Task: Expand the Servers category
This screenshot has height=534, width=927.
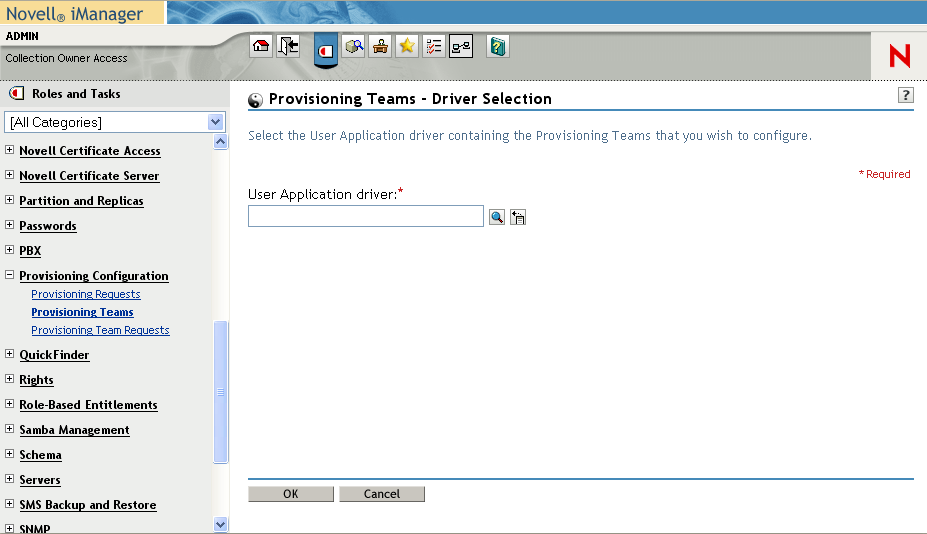Action: [x=9, y=478]
